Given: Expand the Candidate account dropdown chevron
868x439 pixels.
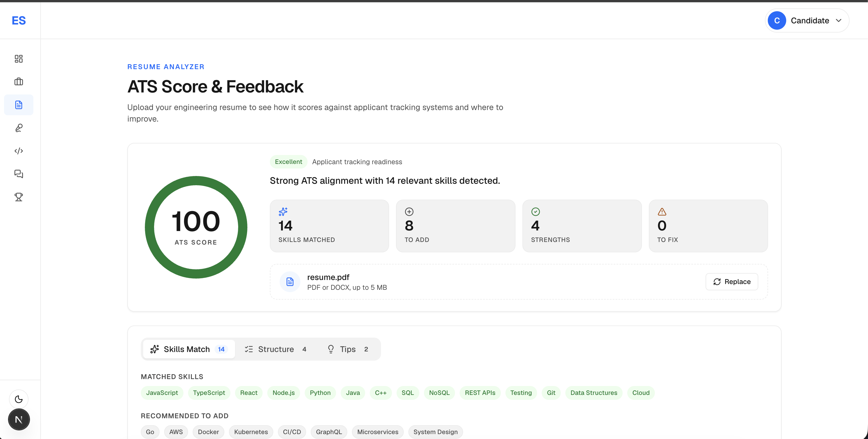Looking at the screenshot, I should (839, 20).
